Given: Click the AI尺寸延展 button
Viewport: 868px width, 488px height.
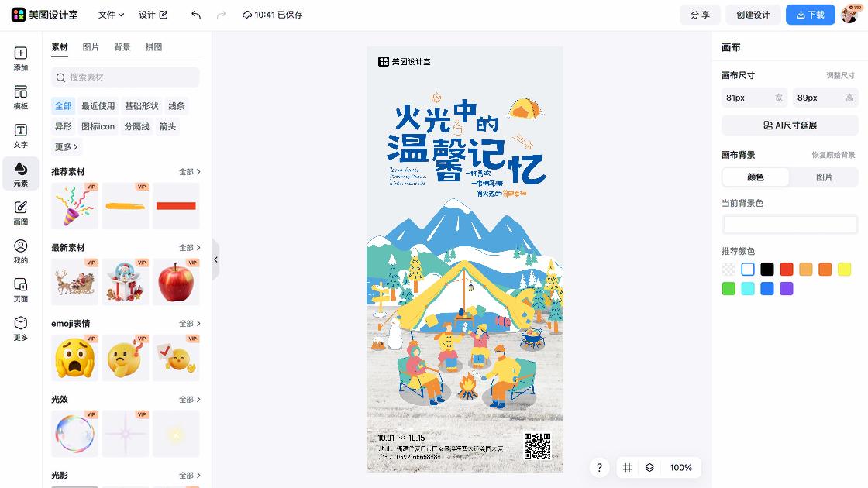Looking at the screenshot, I should pos(790,125).
